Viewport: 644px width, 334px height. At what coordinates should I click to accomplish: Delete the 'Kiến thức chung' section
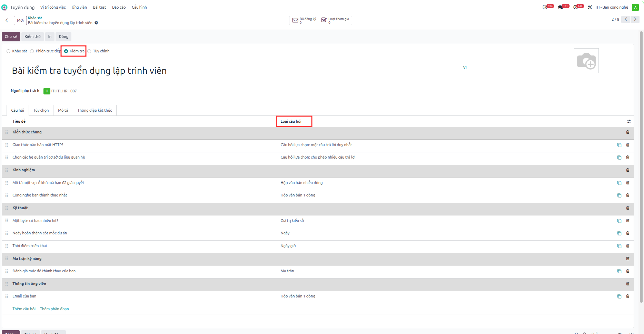point(628,132)
